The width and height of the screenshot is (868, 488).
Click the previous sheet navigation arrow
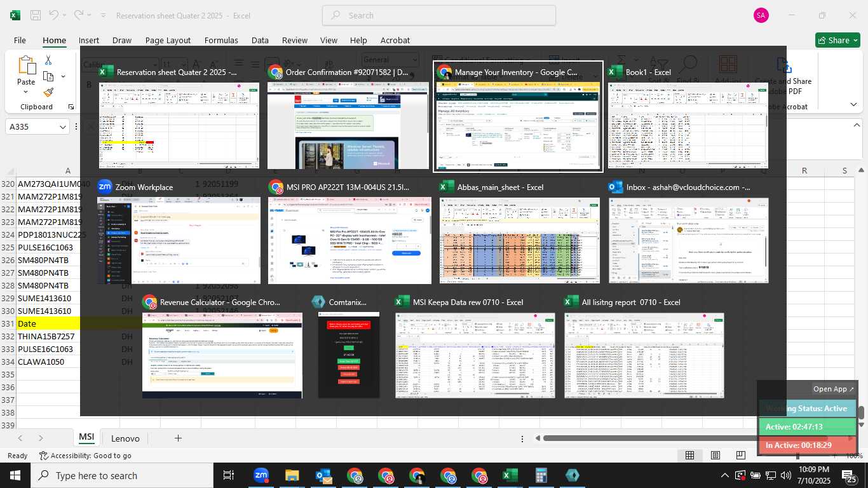tap(20, 438)
